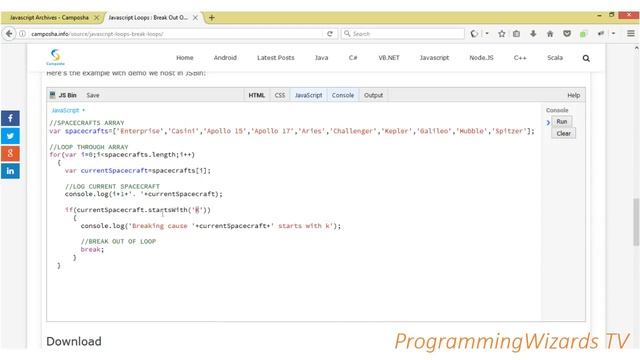The image size is (640, 360).
Task: Click the green extension icon in toolbar
Action: (583, 34)
